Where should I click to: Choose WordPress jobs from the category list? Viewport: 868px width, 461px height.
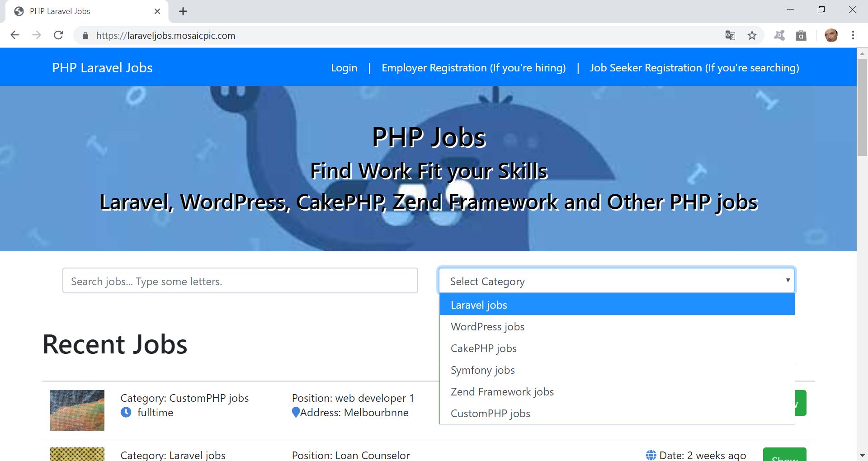(617, 326)
